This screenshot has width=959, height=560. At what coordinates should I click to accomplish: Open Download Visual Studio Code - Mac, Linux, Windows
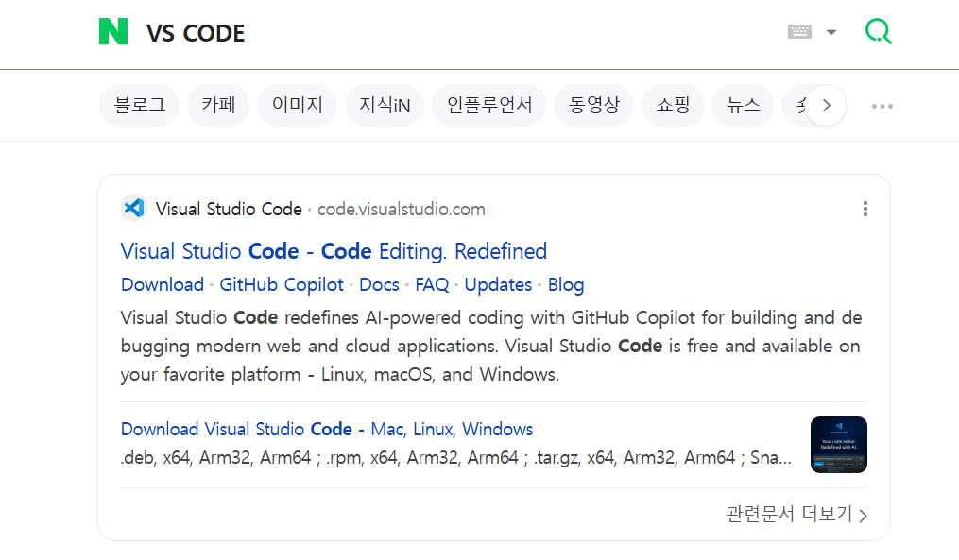coord(327,429)
